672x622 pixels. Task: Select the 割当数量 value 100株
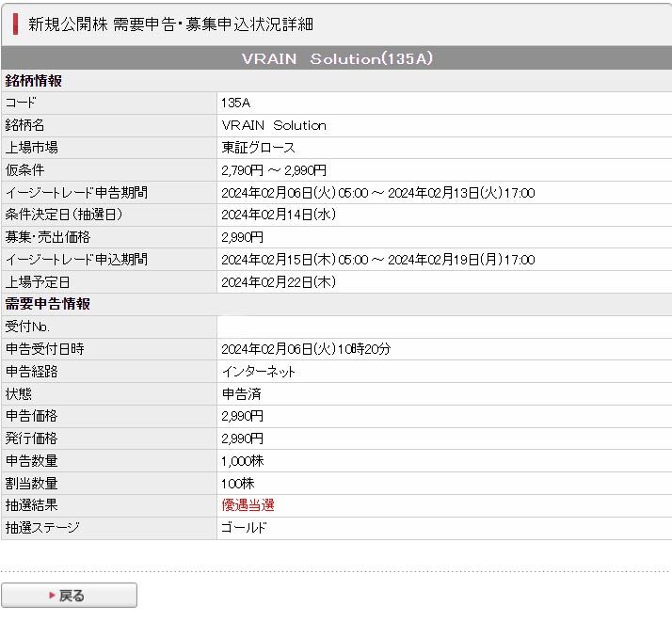238,484
